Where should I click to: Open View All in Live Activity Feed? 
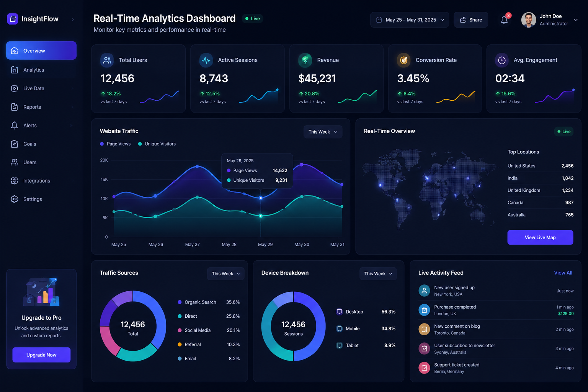coord(563,273)
